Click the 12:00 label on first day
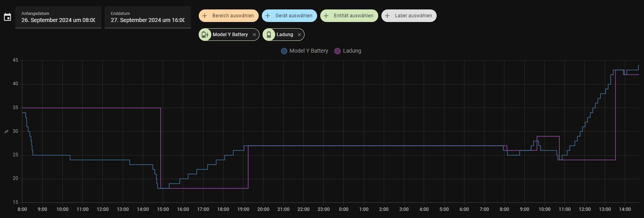Viewport: 644px width, 218px height. (x=103, y=209)
